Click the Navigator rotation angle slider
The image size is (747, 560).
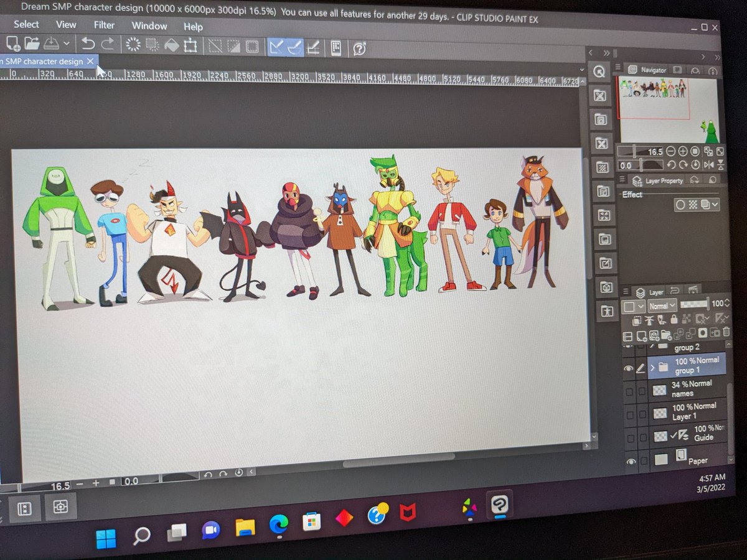click(x=640, y=165)
